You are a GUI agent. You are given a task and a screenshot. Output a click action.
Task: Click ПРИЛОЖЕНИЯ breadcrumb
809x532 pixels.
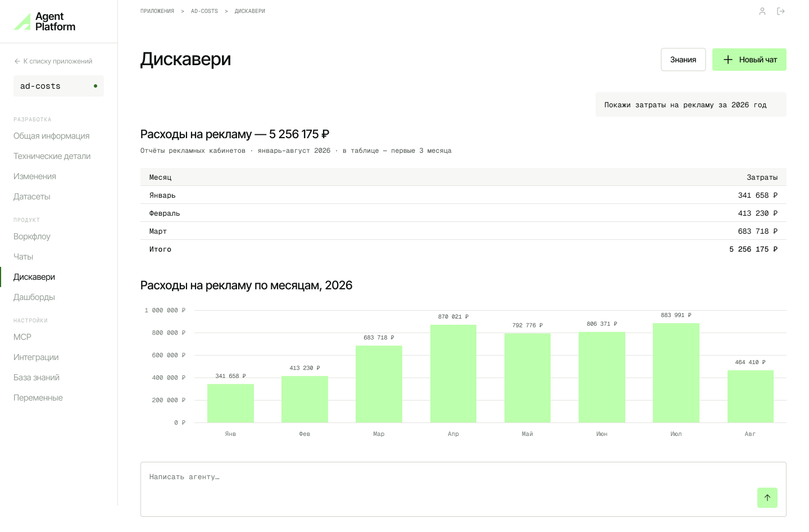pyautogui.click(x=157, y=11)
